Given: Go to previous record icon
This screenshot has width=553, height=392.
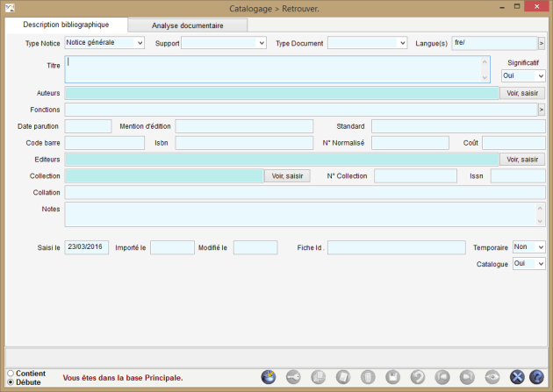Looking at the screenshot, I should click(443, 377).
